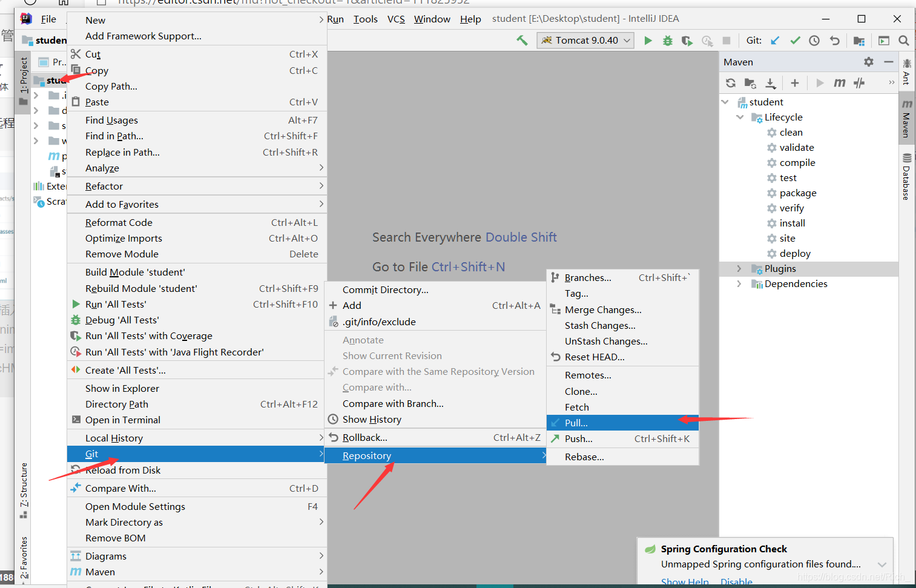Select Rebase... in Repository submenu
Screen dimensions: 916x588
[x=622, y=457]
